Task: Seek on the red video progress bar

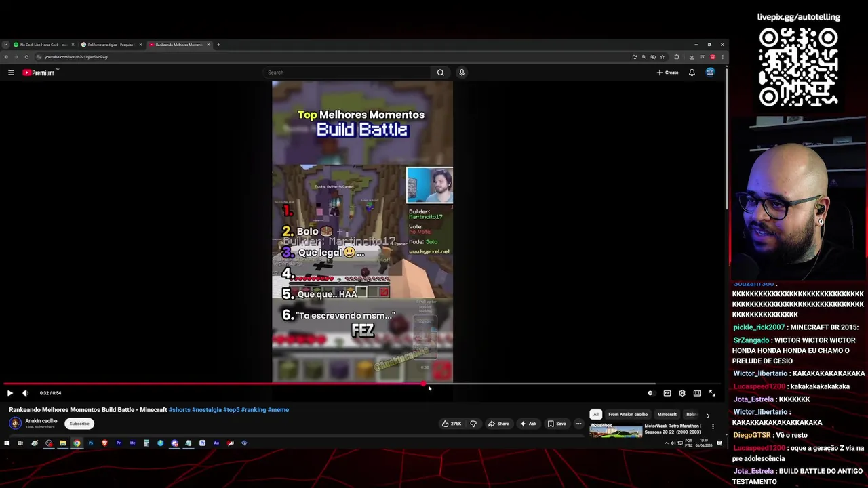Action: pos(362,384)
